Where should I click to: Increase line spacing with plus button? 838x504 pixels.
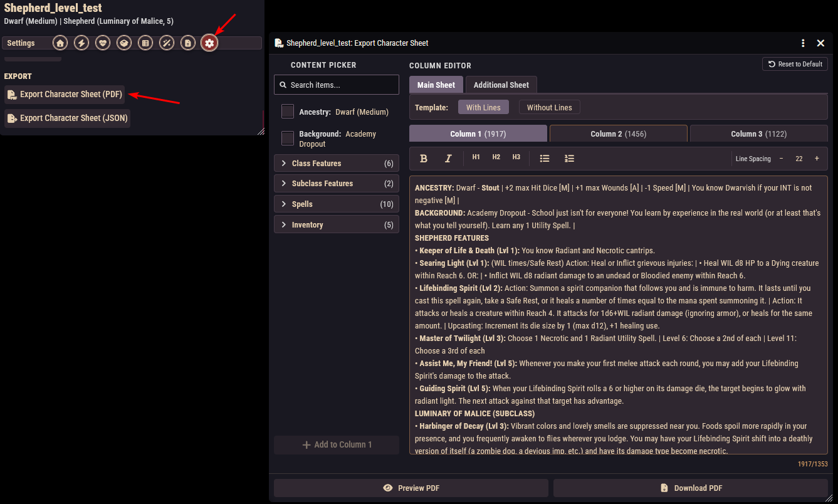tap(817, 159)
